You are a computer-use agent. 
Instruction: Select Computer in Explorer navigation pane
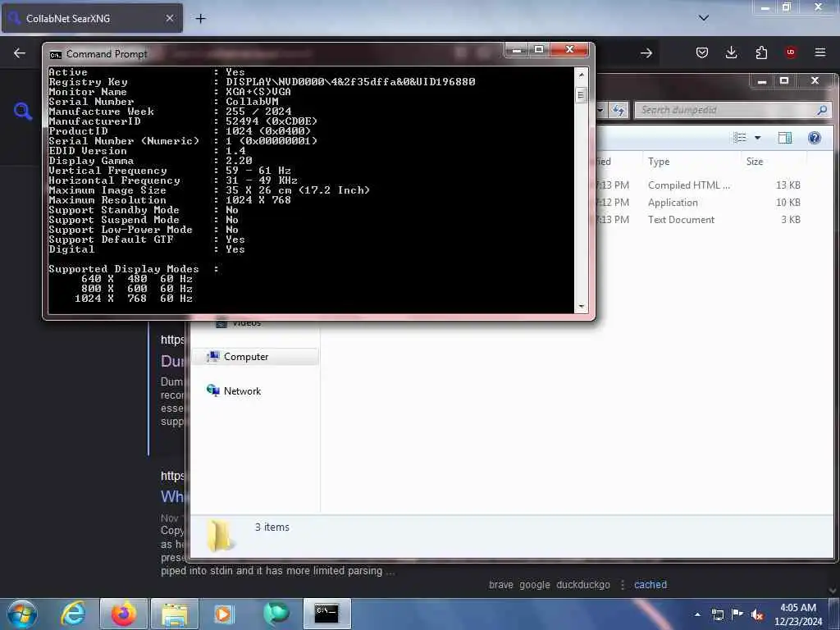point(256,357)
